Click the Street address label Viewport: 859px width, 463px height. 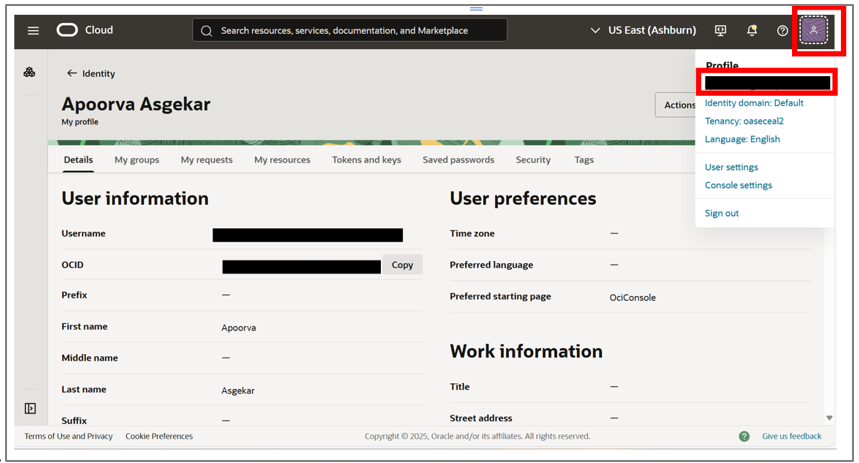(x=481, y=418)
